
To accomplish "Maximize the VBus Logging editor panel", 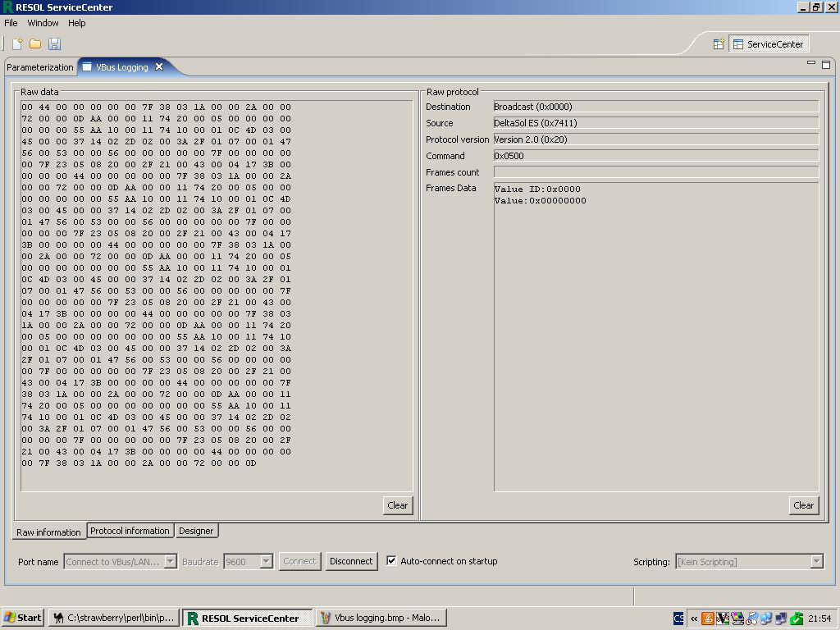I will click(825, 63).
